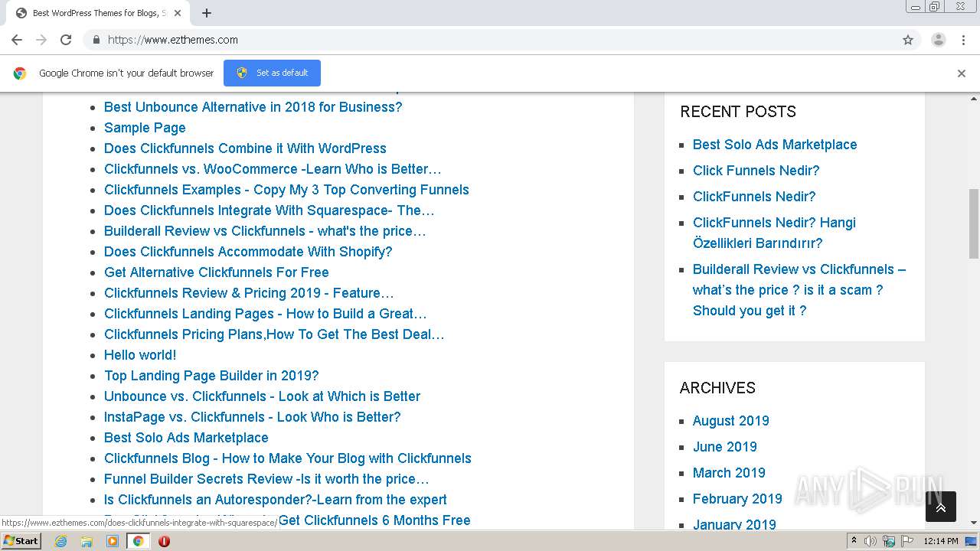980x551 pixels.
Task: Switch to Chrome taskbar icon
Action: (138, 541)
